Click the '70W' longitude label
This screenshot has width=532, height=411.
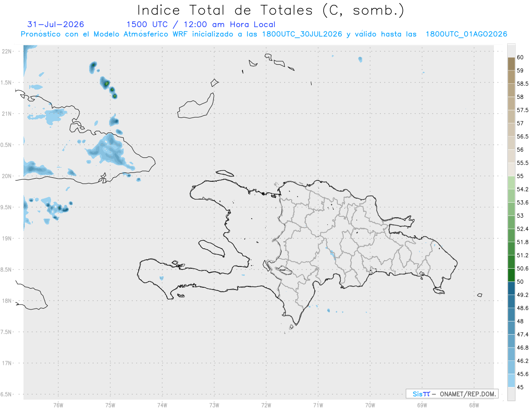pos(370,405)
